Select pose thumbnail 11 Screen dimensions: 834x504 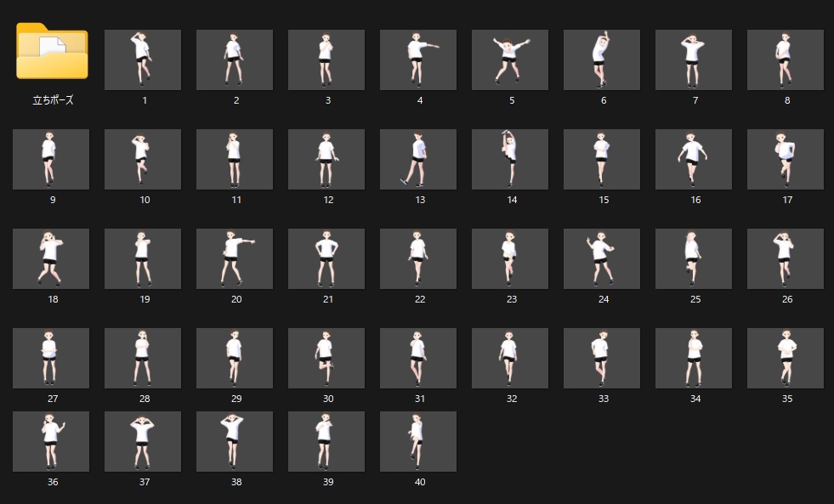(x=235, y=159)
